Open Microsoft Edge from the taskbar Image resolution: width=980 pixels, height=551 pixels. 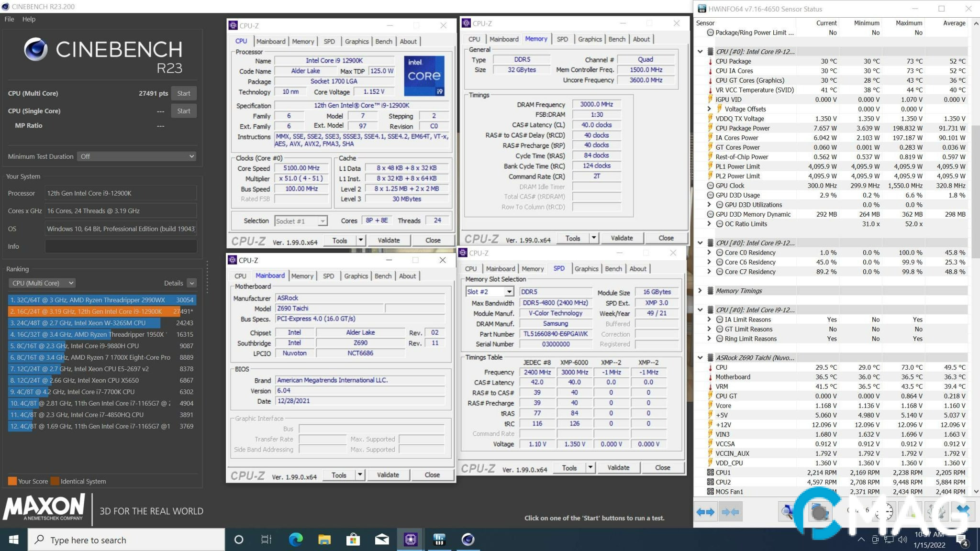click(296, 540)
